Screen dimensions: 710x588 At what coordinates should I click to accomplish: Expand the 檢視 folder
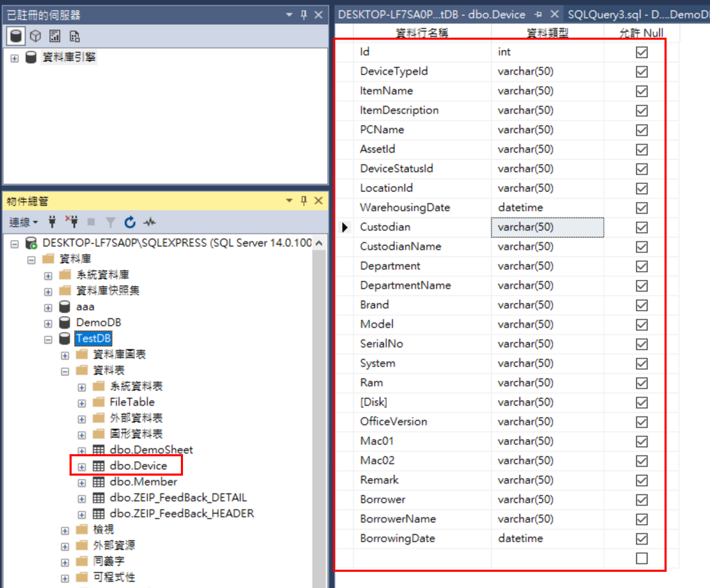click(65, 531)
